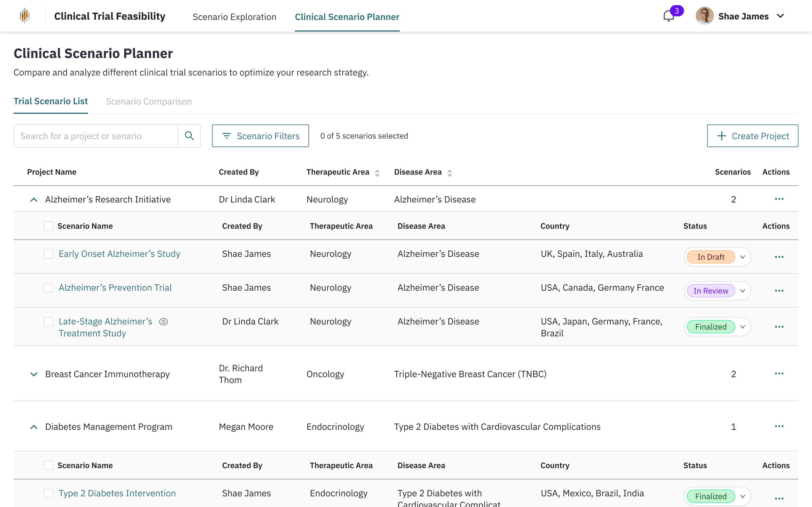The height and width of the screenshot is (507, 812).
Task: Sort by Disease Area column arrows
Action: [x=450, y=173]
